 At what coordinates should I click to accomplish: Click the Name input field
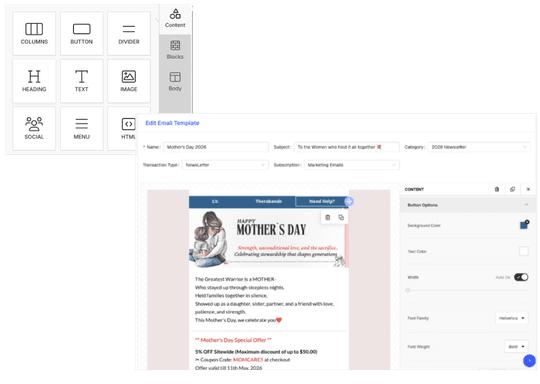pyautogui.click(x=216, y=147)
